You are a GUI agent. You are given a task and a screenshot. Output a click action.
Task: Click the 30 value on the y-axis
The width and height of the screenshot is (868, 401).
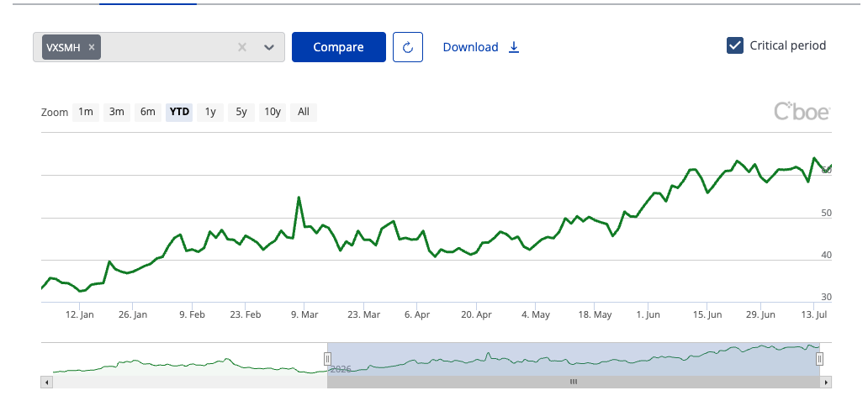click(826, 298)
